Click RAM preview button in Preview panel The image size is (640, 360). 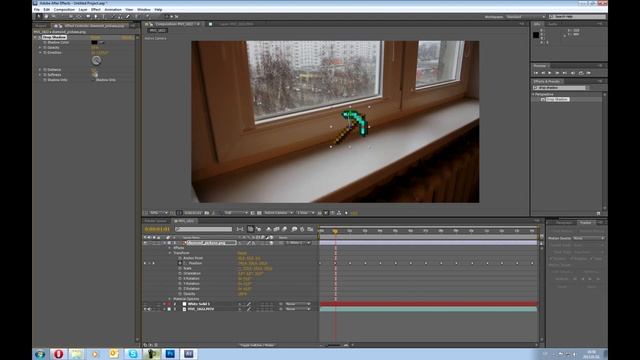(x=588, y=73)
